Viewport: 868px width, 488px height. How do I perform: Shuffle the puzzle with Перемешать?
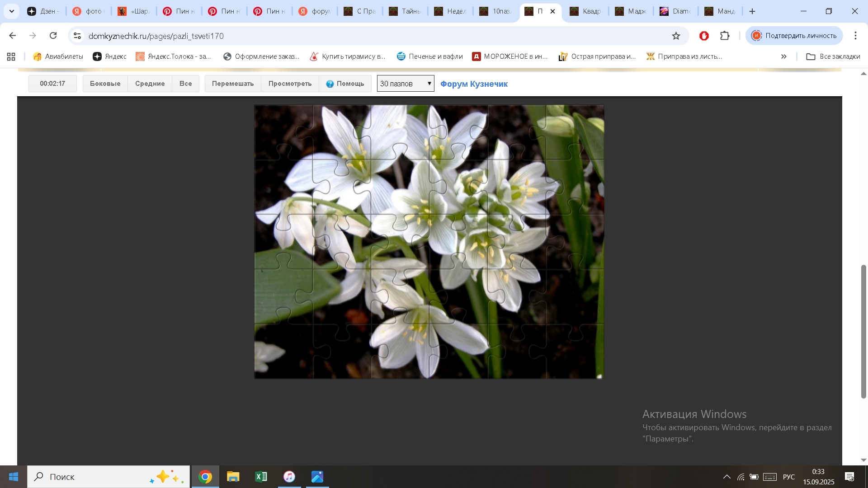pos(233,84)
